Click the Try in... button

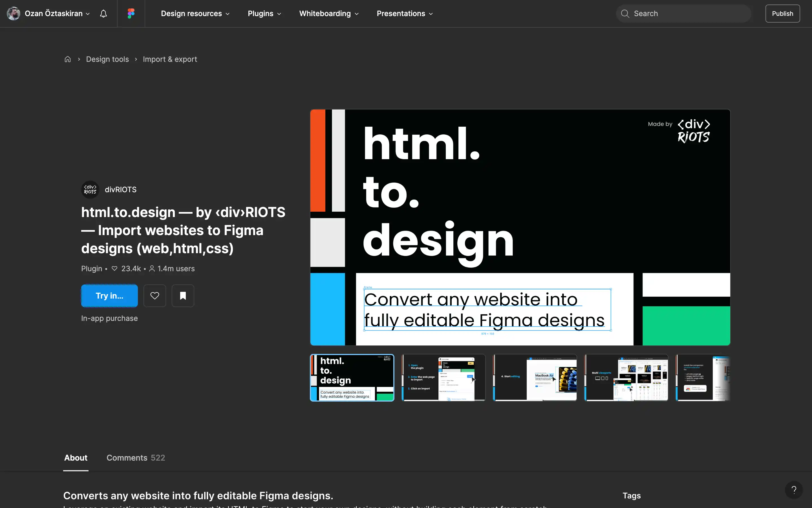point(109,296)
